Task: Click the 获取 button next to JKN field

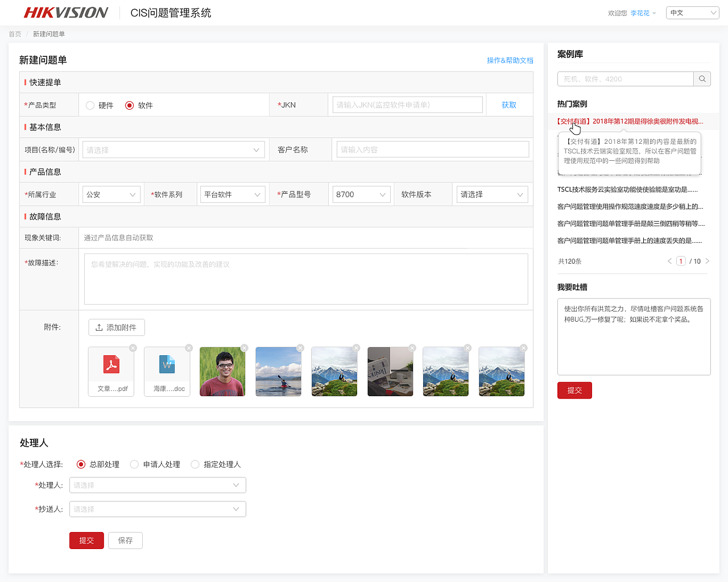Action: 509,105
